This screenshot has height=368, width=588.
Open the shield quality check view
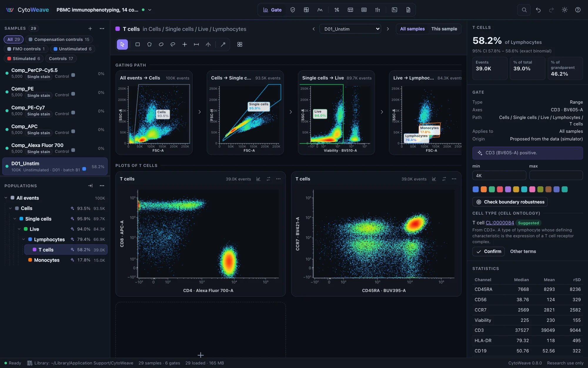tap(293, 10)
